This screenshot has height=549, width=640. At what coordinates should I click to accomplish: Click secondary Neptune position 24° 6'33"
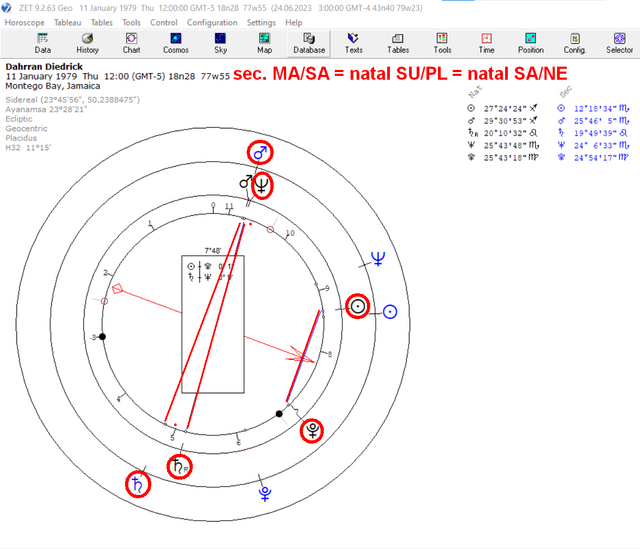tap(595, 145)
